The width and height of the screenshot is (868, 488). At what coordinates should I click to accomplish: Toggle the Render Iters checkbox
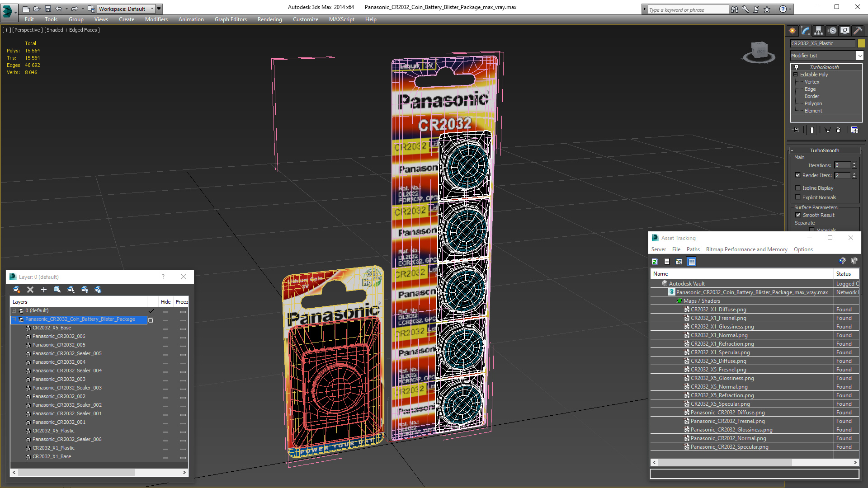[x=798, y=175]
